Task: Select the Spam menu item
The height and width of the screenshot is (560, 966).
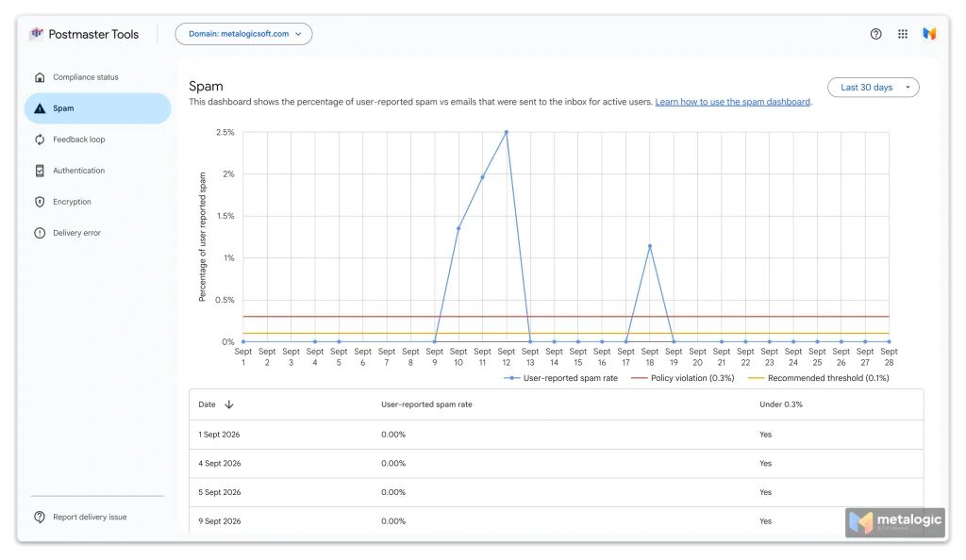Action: point(98,108)
